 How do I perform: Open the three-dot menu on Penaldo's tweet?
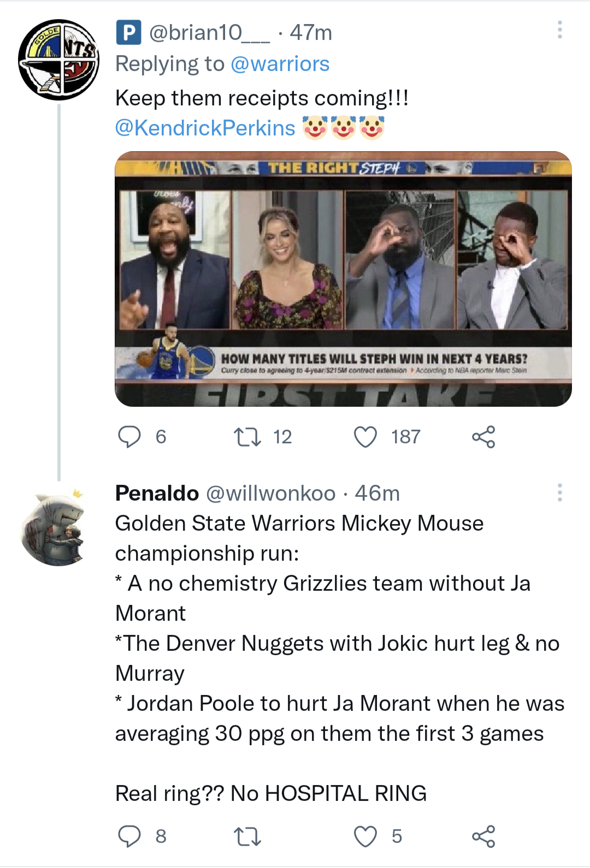pos(559,494)
